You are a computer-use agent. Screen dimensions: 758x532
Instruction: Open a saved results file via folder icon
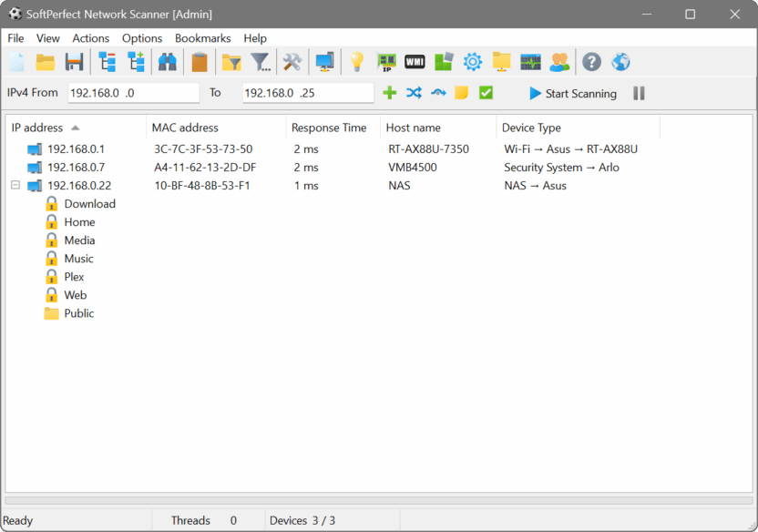(46, 62)
